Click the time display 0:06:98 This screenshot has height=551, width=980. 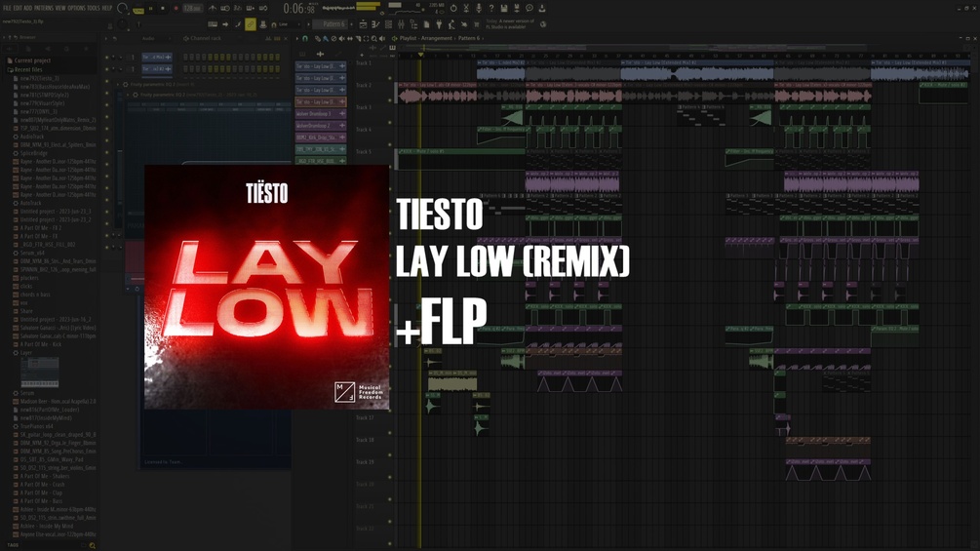tap(298, 9)
